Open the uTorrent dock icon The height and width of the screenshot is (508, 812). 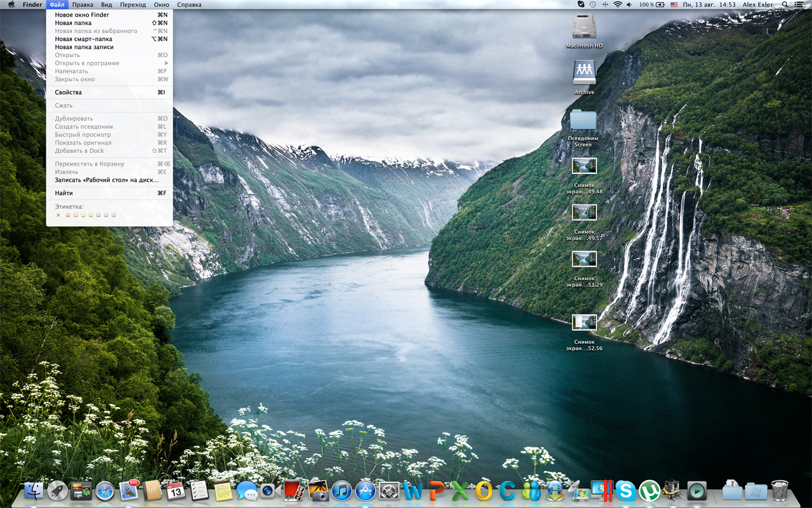point(649,491)
